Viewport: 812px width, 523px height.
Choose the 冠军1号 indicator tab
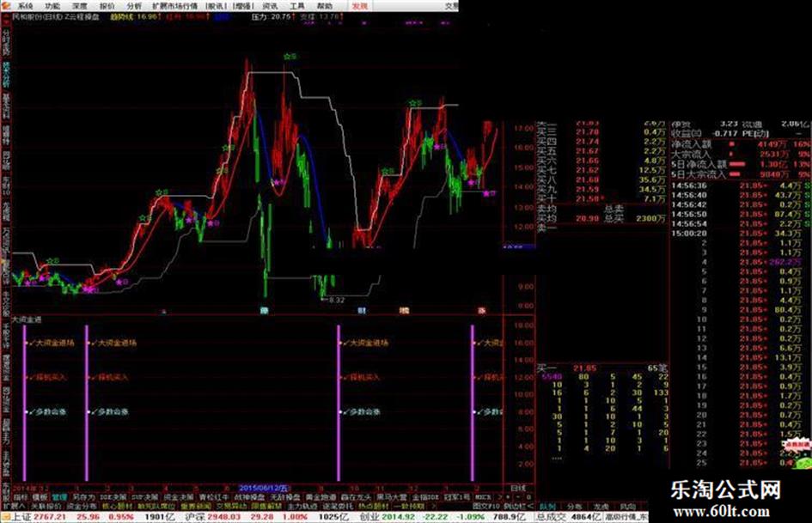tap(456, 497)
